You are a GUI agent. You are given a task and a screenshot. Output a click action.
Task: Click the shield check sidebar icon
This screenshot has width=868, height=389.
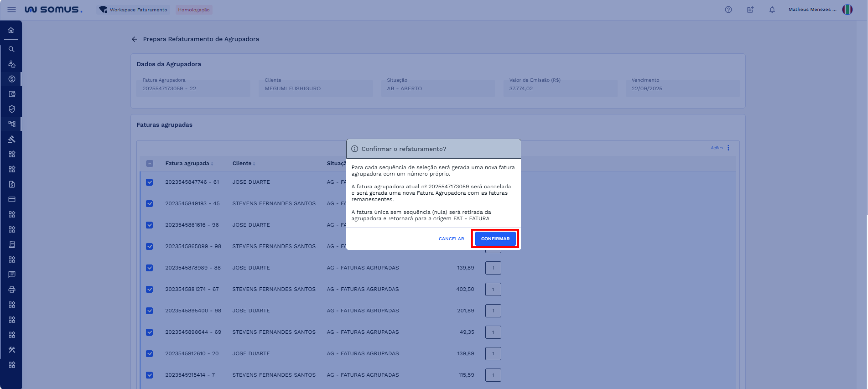[11, 109]
